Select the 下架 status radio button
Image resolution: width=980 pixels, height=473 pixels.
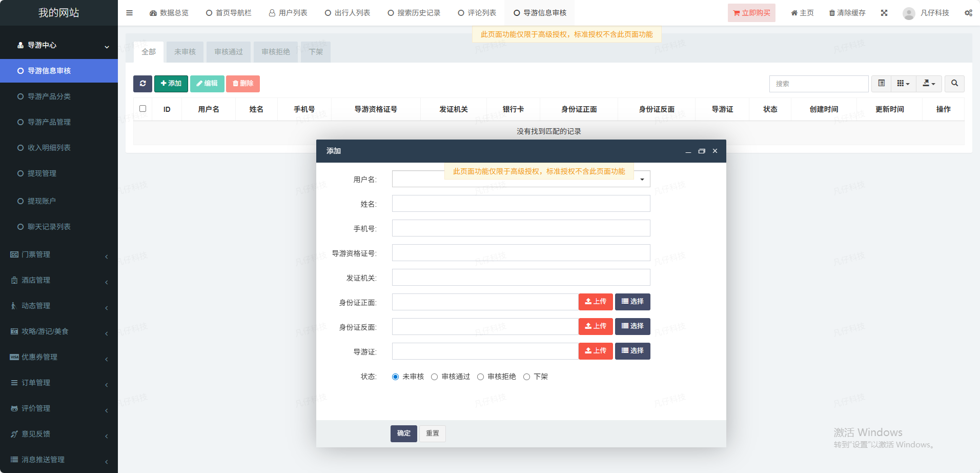pyautogui.click(x=526, y=377)
